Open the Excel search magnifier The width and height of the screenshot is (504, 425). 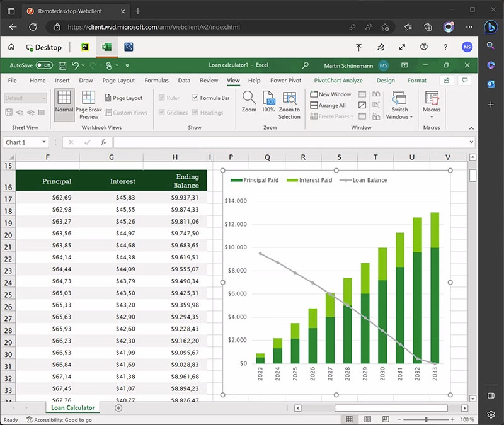(306, 65)
